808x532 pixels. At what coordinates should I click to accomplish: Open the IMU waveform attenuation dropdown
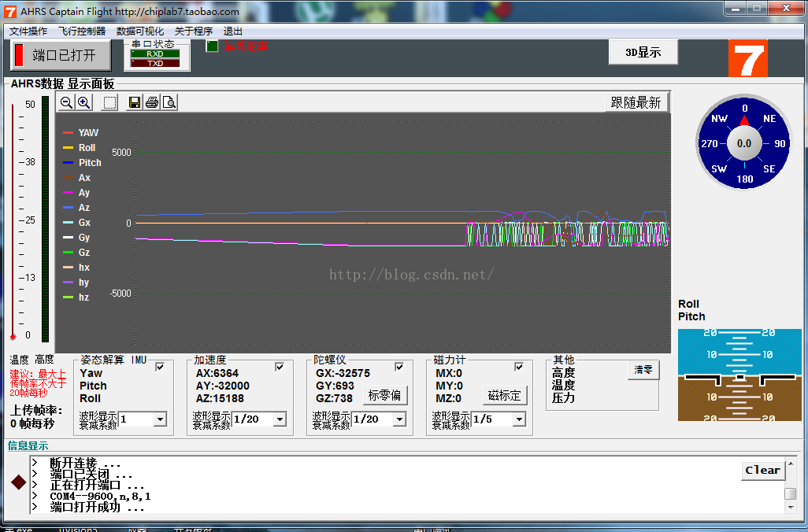pos(160,419)
